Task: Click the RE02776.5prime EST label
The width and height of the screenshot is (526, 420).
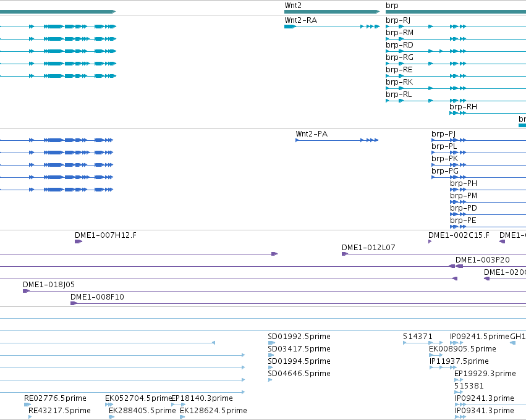Action: 56,398
